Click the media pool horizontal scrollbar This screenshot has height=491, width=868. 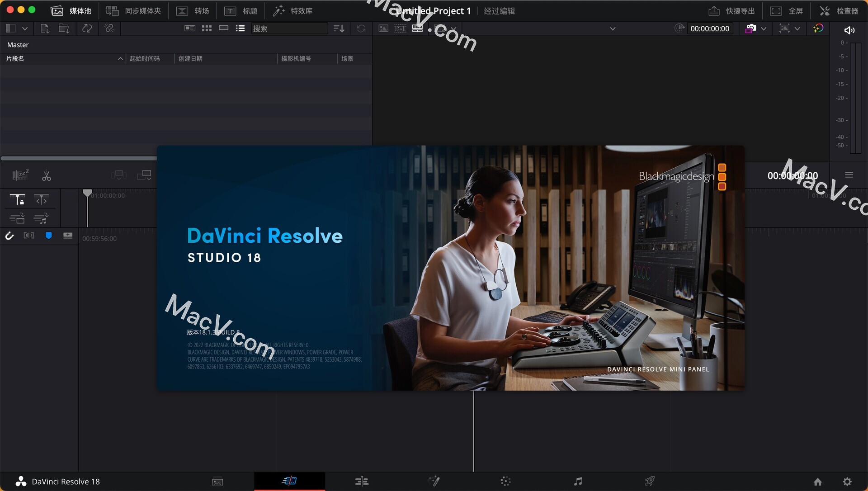pos(79,158)
